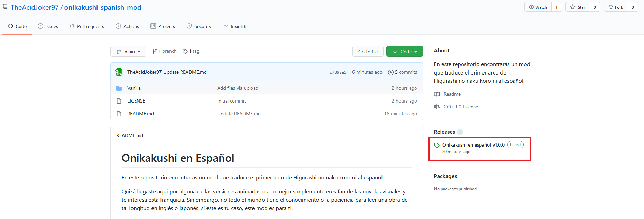
Task: Click the Latest badge on the release
Action: point(515,145)
